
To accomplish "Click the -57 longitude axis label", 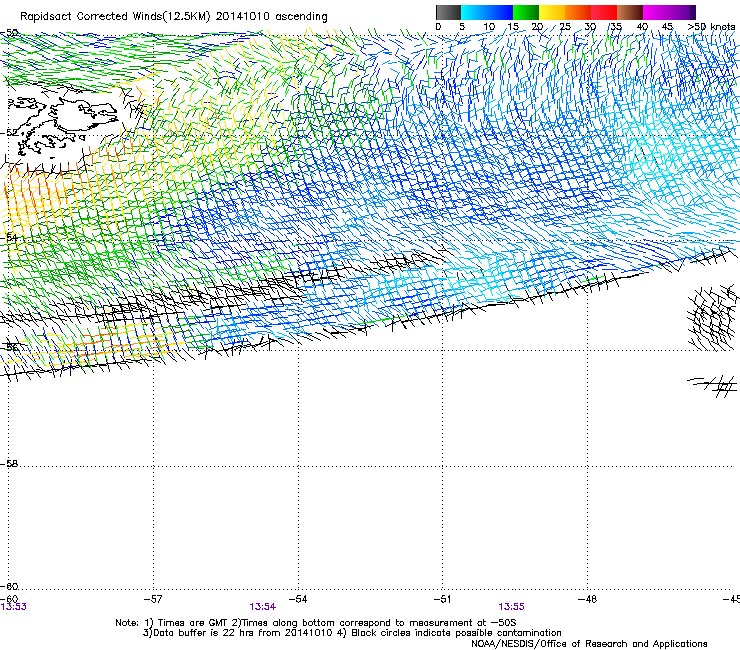I will (x=153, y=599).
